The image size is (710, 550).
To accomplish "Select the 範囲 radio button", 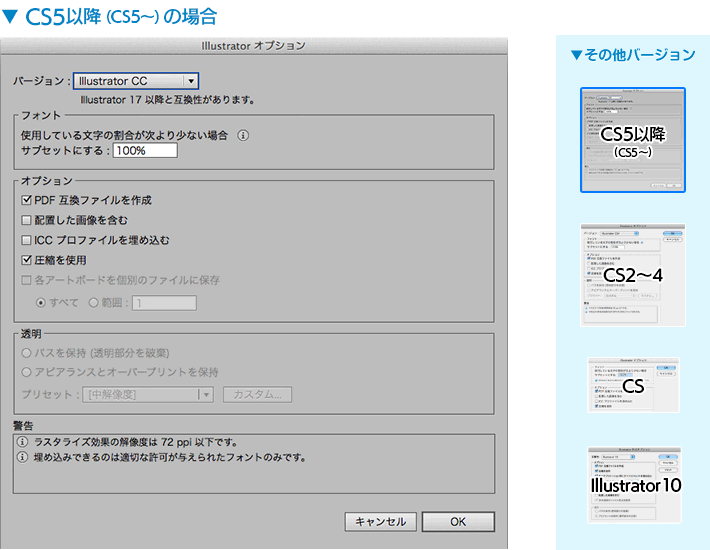I will pos(94,302).
